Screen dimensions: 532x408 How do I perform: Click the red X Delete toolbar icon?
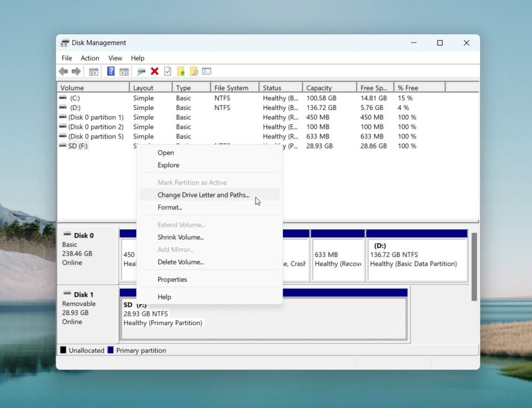click(x=154, y=72)
